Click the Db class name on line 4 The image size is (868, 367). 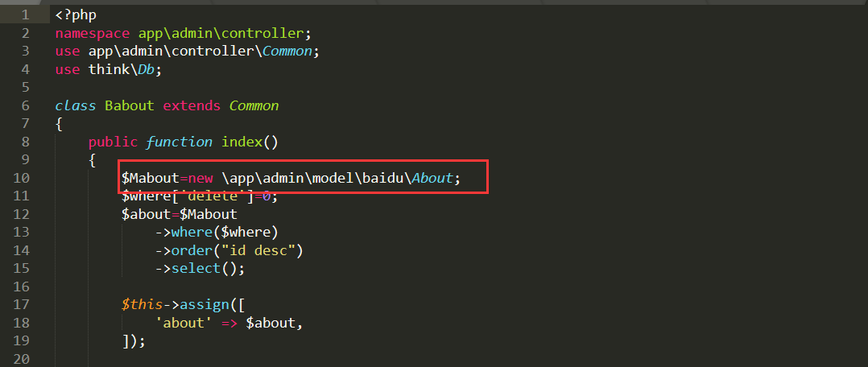pos(147,70)
